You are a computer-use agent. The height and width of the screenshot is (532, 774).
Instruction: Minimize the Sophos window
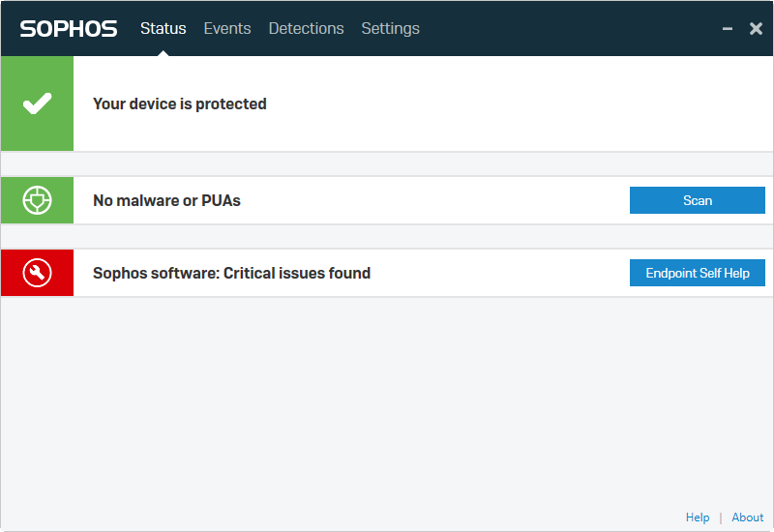728,29
